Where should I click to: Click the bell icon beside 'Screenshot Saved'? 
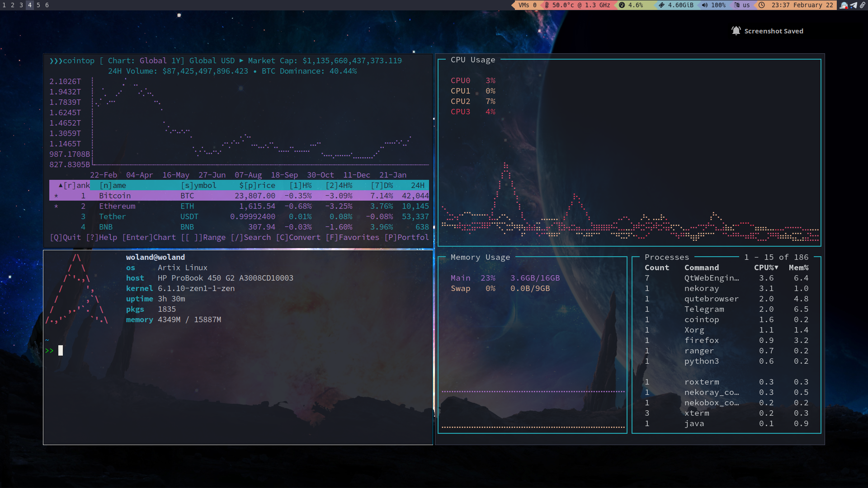735,30
